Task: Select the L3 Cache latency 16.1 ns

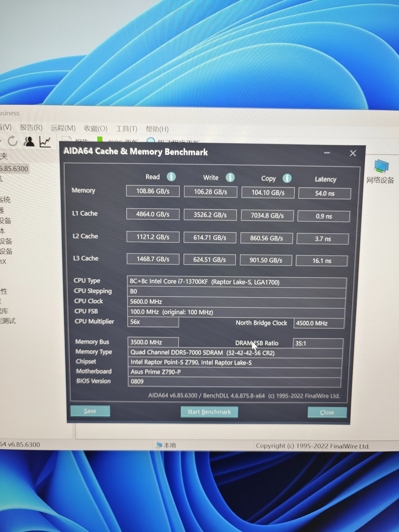Action: click(x=322, y=261)
